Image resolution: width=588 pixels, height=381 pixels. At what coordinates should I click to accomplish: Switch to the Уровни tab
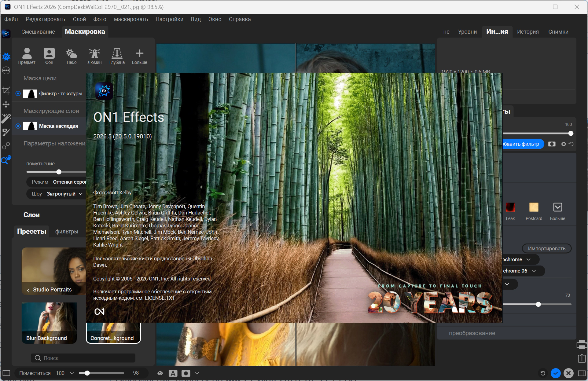click(x=467, y=32)
